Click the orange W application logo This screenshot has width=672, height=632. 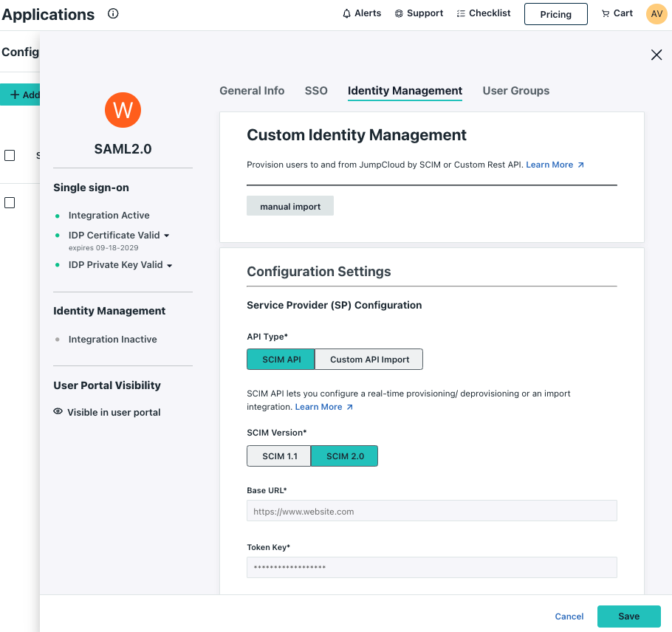coord(123,110)
